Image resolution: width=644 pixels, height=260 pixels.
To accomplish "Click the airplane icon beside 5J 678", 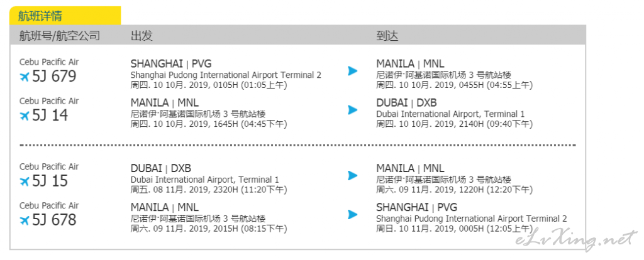I will tap(25, 220).
